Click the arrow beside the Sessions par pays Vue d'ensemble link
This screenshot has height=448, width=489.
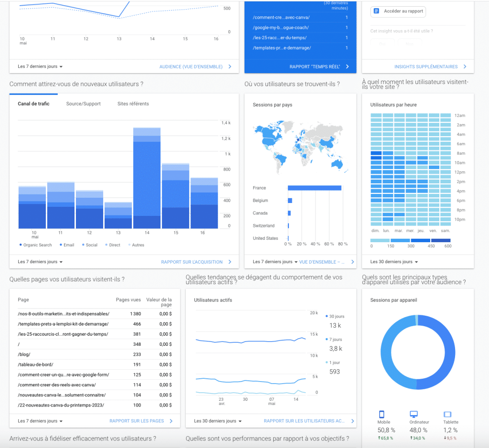[x=353, y=262]
